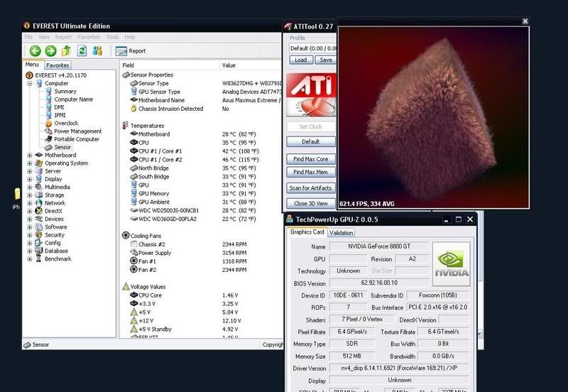Click the Close 3D View button

(310, 203)
